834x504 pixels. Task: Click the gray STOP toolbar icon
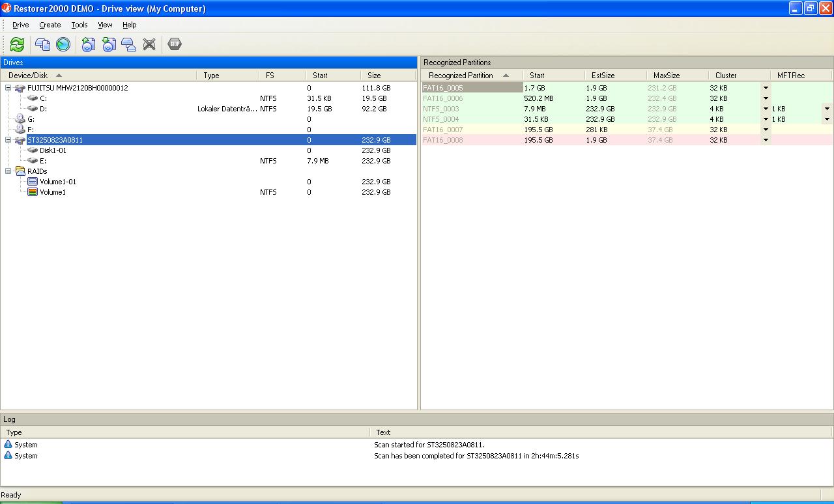click(175, 44)
